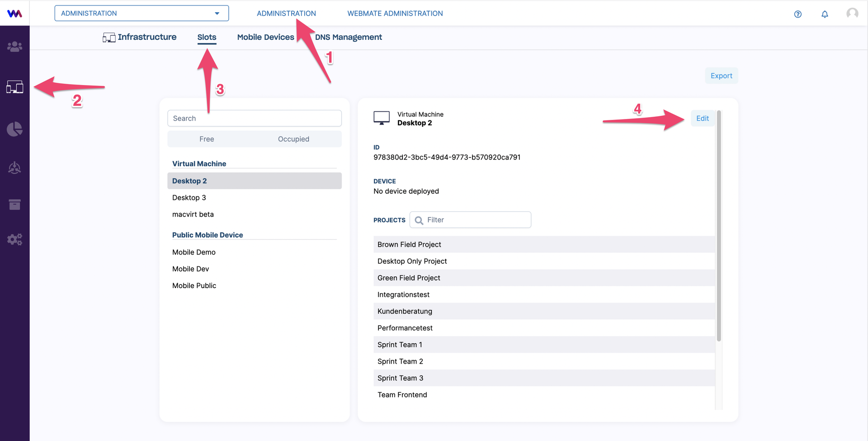Select the Desktop 2 slot
Viewport: 868px width, 441px height.
(x=255, y=181)
